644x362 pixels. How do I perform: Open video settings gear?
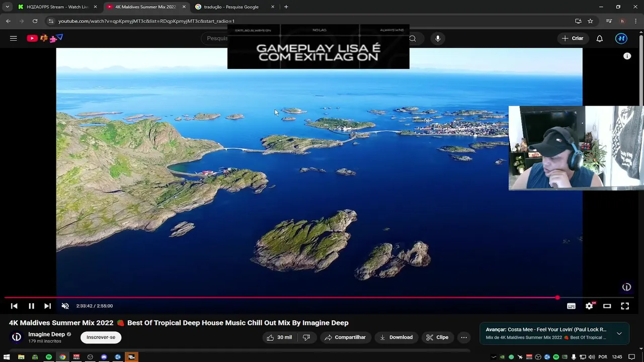click(x=589, y=306)
